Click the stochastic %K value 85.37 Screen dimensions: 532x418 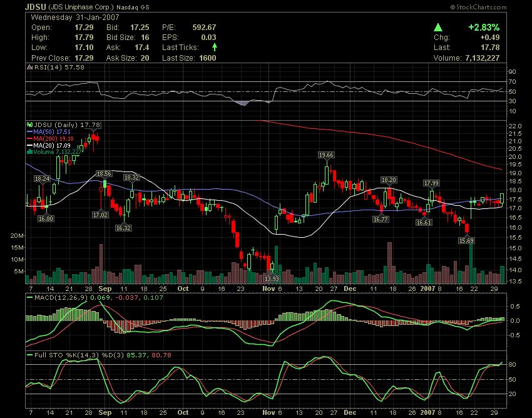136,355
